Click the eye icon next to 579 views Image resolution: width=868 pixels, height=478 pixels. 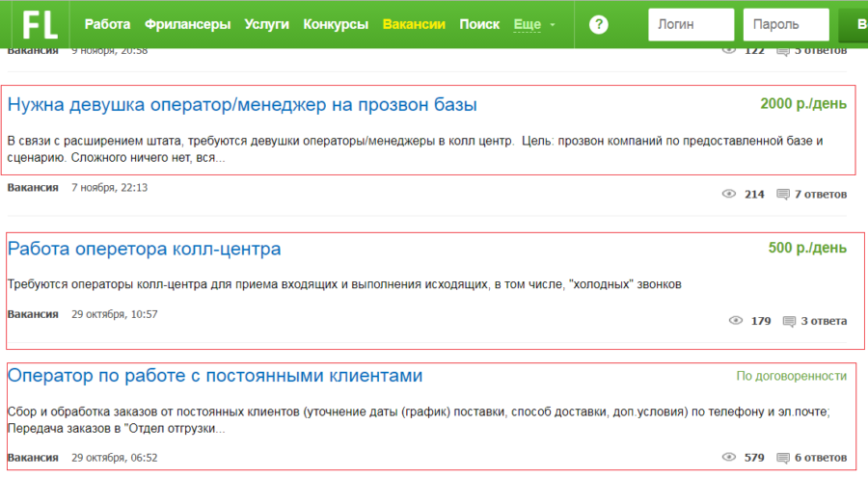pyautogui.click(x=729, y=457)
